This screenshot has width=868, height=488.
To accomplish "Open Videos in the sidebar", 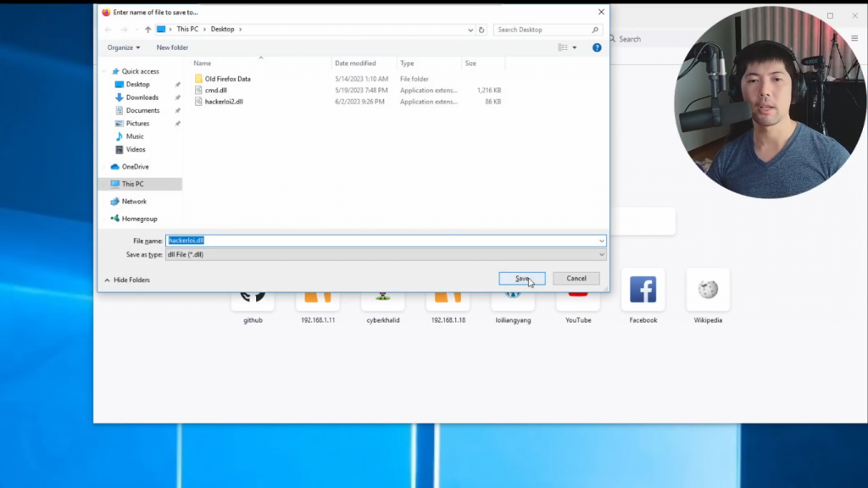I will pos(136,149).
